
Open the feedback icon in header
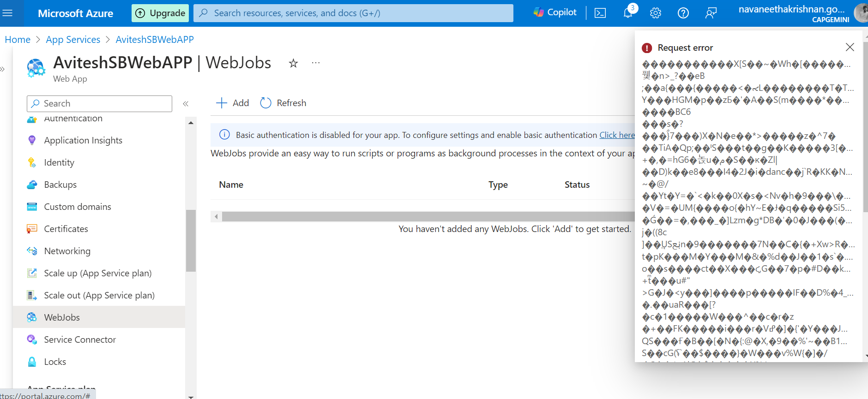tap(711, 13)
